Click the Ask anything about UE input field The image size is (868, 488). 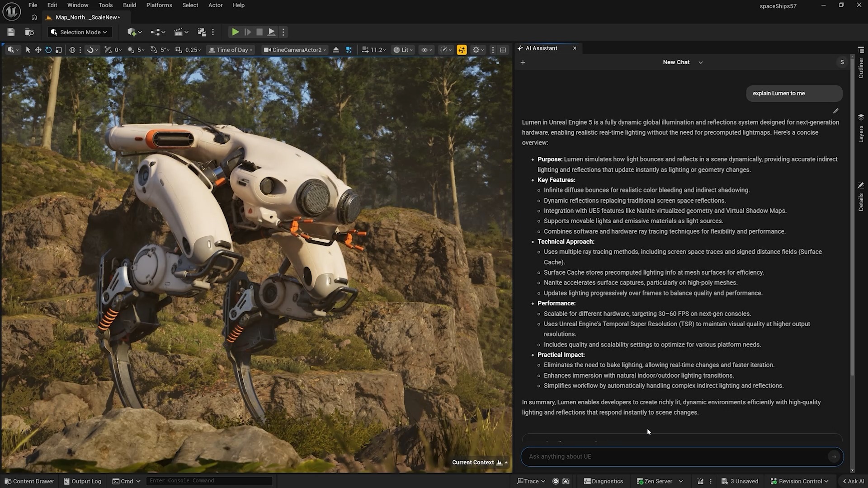(669, 456)
